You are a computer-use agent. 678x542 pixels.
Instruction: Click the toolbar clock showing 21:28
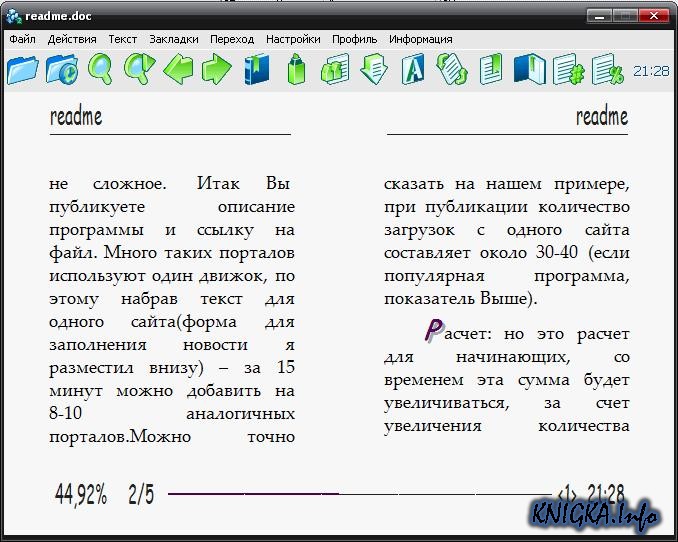tap(651, 71)
